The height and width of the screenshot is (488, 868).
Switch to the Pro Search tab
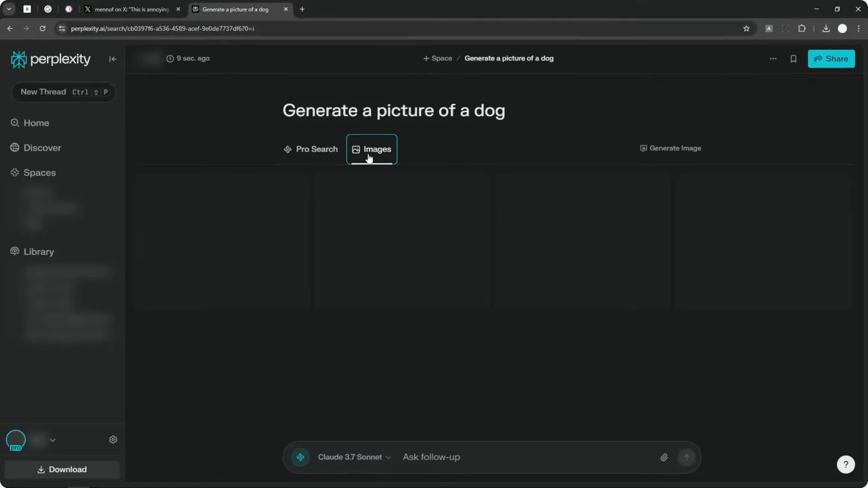click(311, 149)
